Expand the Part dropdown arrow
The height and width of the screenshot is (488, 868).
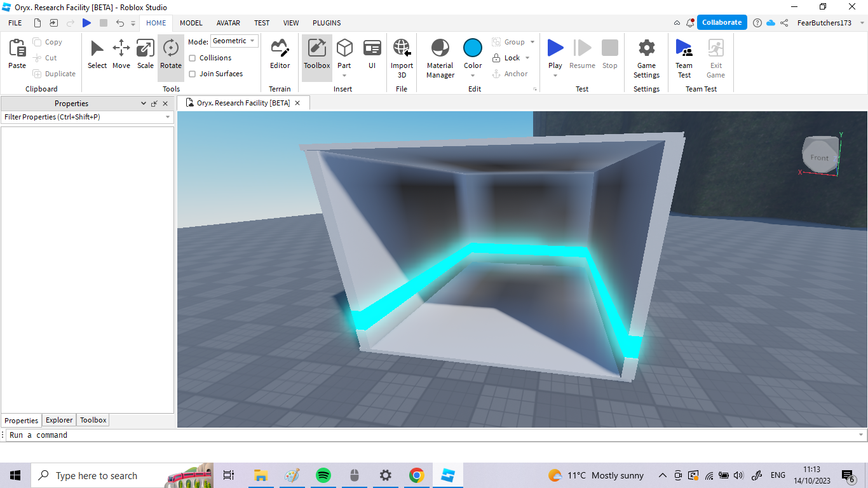(344, 76)
